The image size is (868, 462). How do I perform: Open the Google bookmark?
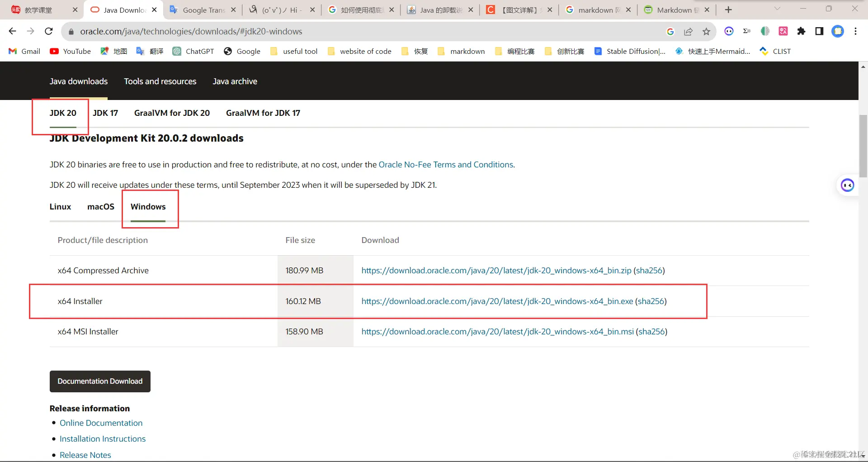[x=242, y=51]
